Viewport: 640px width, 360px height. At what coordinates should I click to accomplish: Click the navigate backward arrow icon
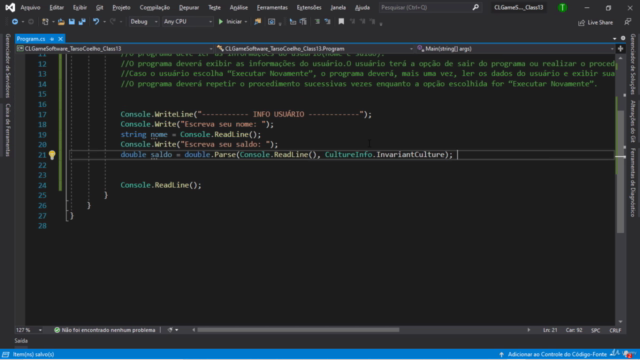coord(15,22)
